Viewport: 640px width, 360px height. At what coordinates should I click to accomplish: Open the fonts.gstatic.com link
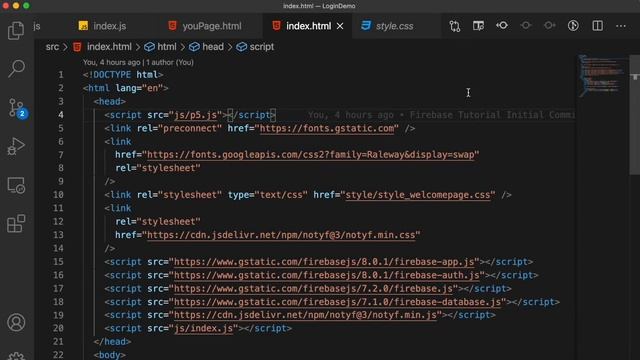[x=327, y=128]
